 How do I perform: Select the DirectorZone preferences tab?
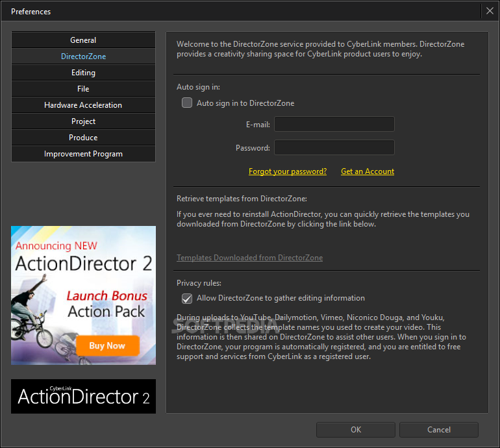coord(83,56)
